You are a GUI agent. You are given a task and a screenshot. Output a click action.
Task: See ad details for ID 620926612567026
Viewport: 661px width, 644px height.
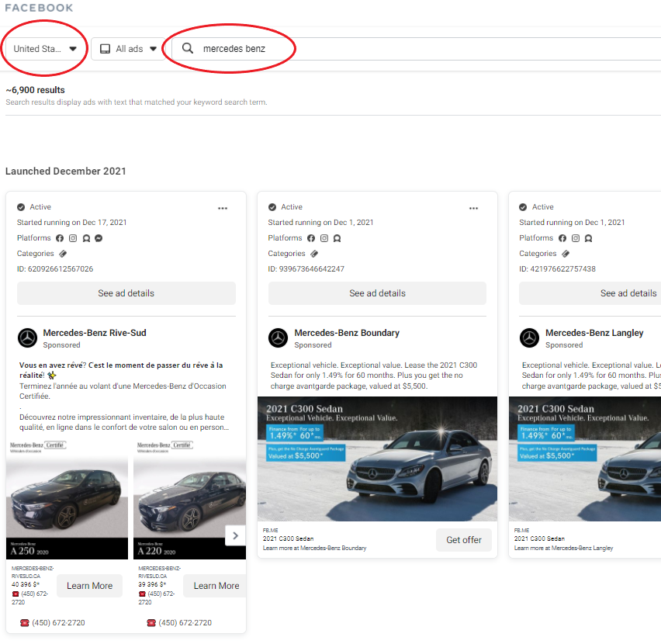[126, 293]
